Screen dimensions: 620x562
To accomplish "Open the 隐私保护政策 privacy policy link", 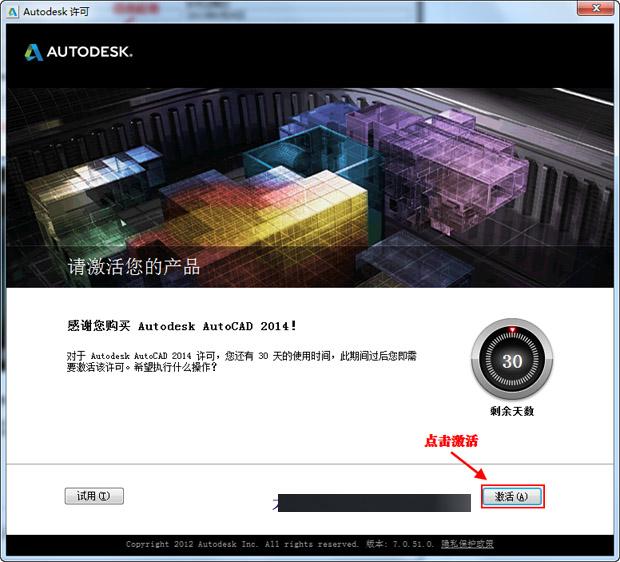I will [x=467, y=544].
